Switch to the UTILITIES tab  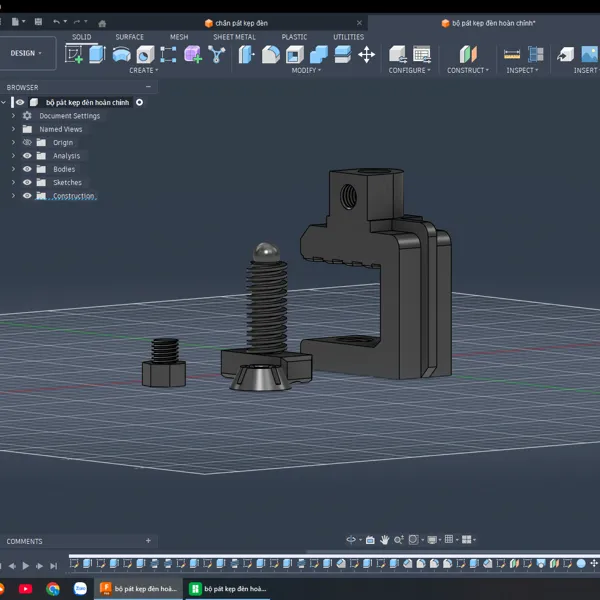pyautogui.click(x=348, y=37)
